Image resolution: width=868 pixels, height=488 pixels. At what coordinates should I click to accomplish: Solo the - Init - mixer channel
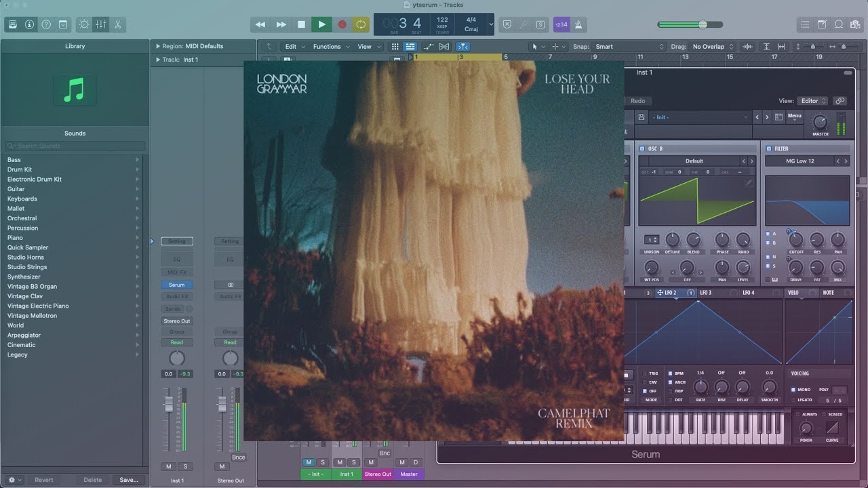[323, 462]
